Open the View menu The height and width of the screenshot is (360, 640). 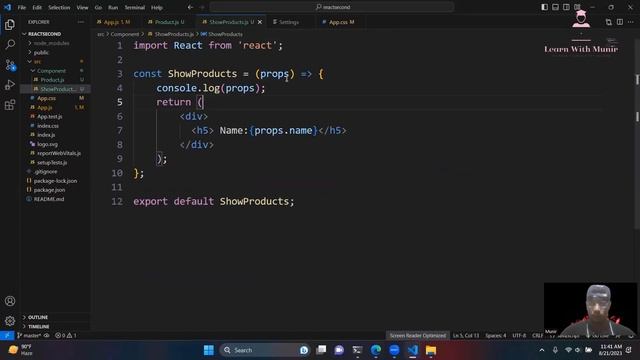82,7
